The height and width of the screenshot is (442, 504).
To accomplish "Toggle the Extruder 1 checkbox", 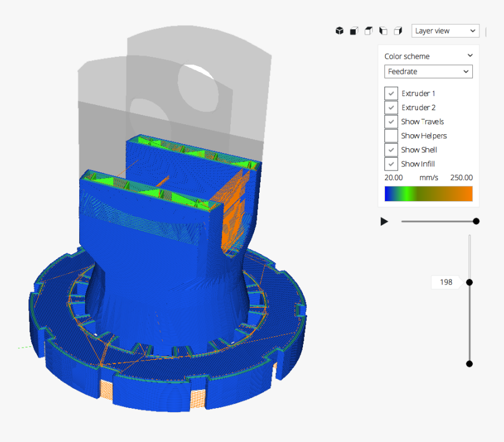I will 391,94.
